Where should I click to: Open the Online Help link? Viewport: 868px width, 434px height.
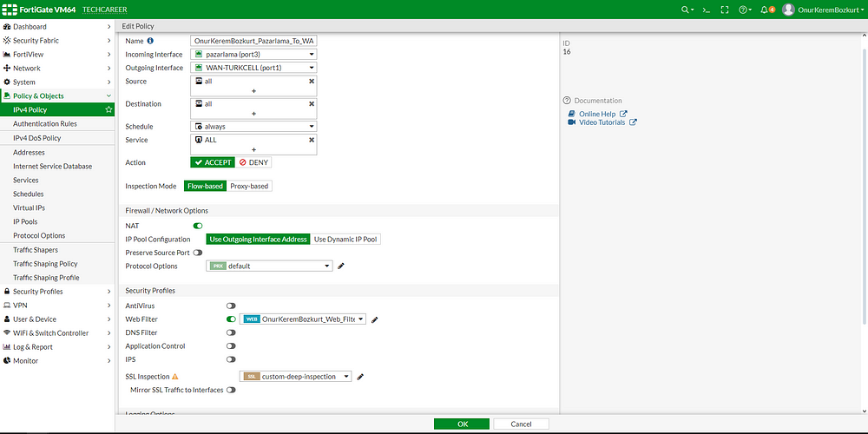coord(597,114)
